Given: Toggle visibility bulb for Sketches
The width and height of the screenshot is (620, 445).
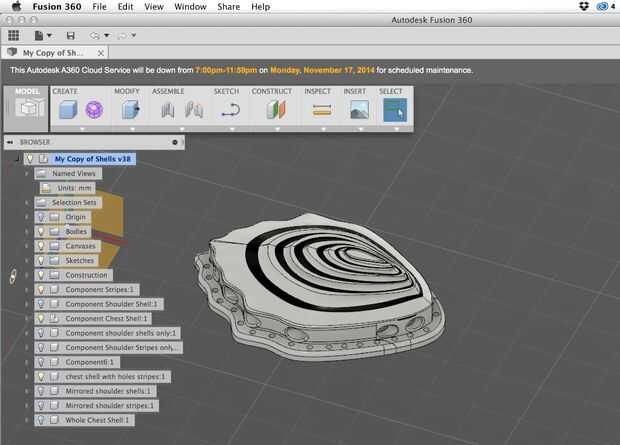Looking at the screenshot, I should 41,260.
